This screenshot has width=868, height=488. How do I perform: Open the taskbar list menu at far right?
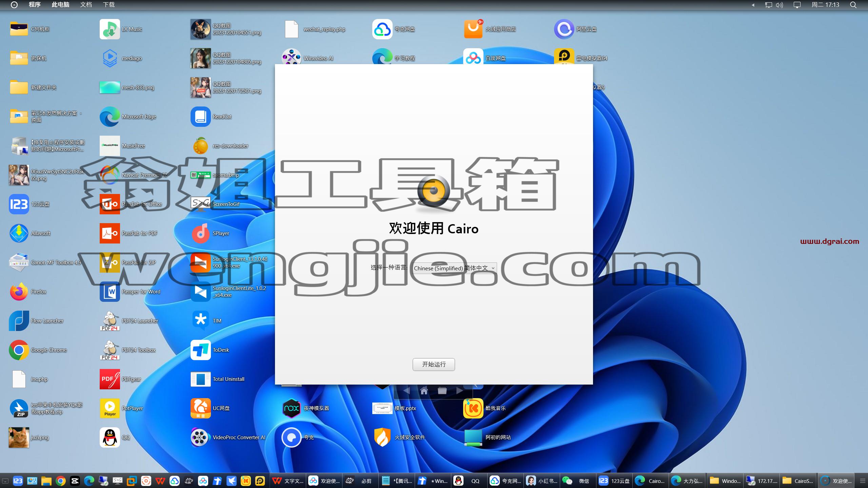(x=863, y=481)
